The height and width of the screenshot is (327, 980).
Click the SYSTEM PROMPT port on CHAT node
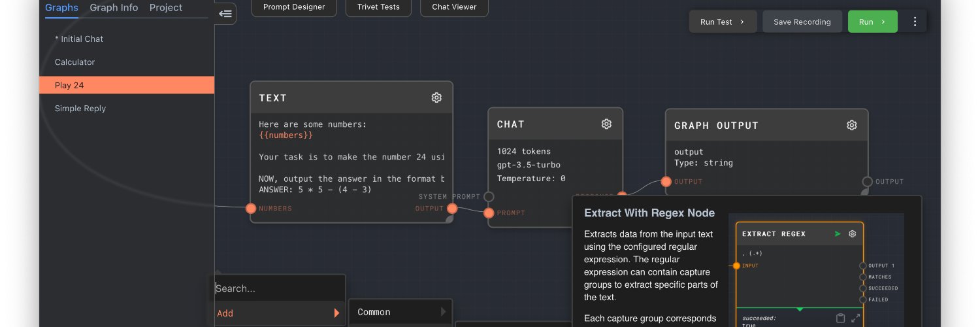[489, 196]
